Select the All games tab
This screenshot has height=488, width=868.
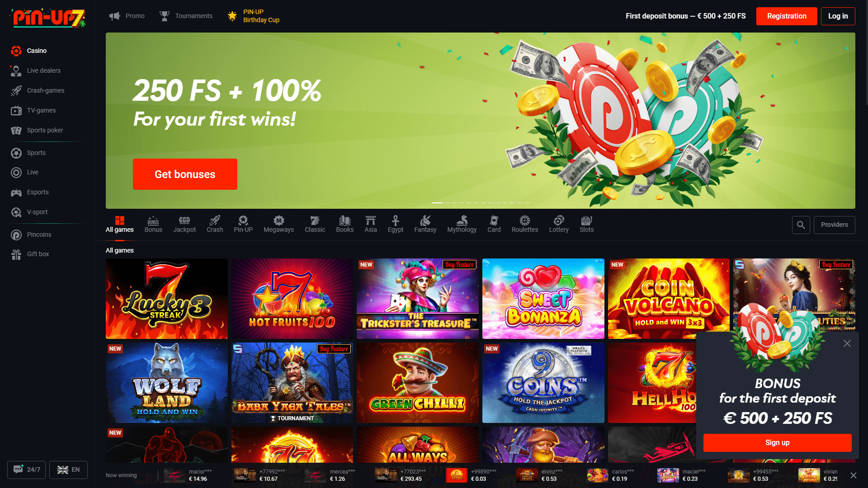click(120, 224)
